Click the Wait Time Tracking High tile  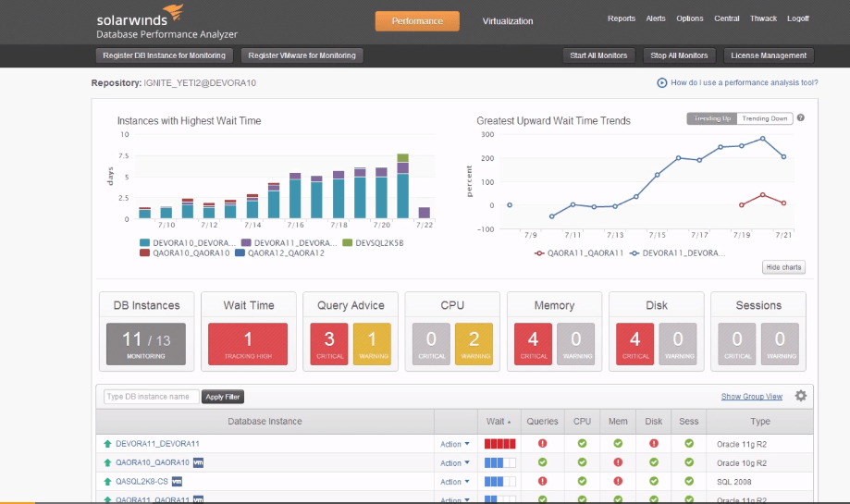tap(248, 344)
